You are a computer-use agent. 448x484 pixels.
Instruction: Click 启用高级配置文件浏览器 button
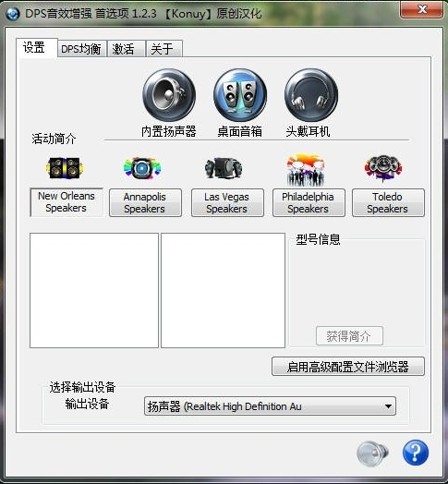(348, 367)
